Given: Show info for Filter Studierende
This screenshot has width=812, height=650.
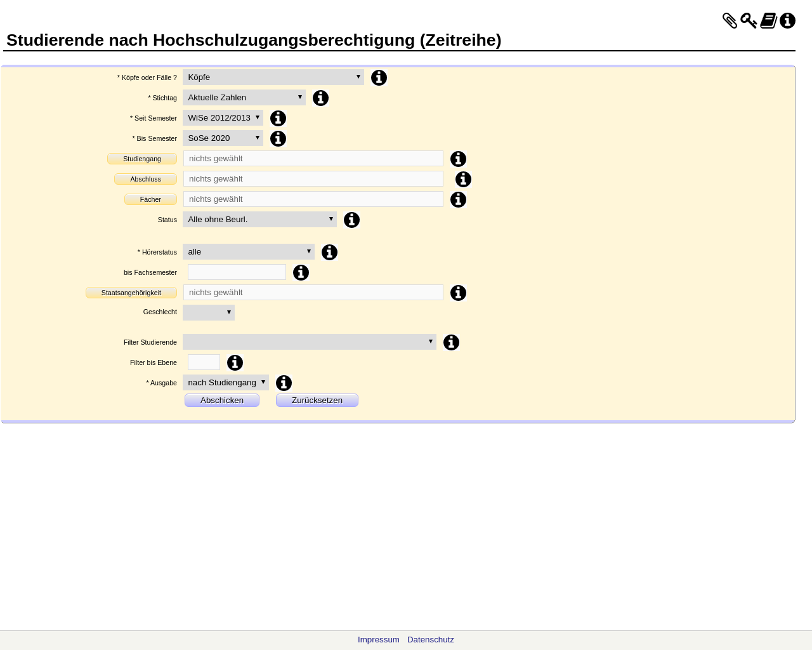Looking at the screenshot, I should pos(451,342).
